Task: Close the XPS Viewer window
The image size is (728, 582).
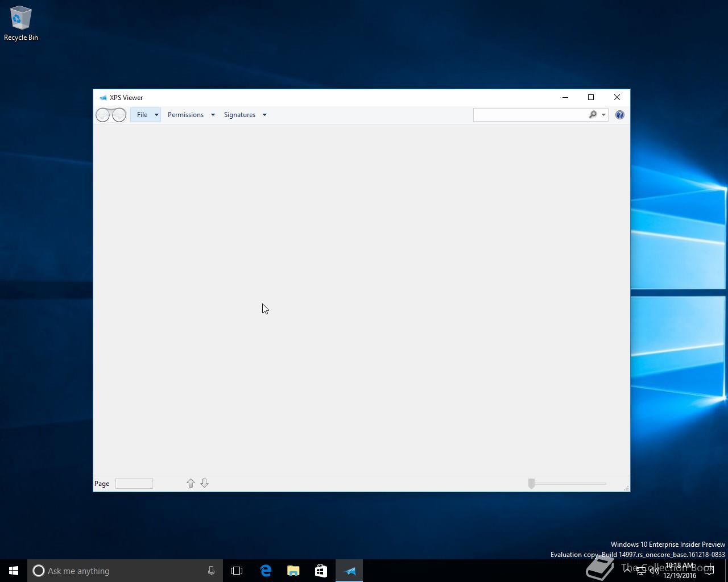Action: coord(617,97)
